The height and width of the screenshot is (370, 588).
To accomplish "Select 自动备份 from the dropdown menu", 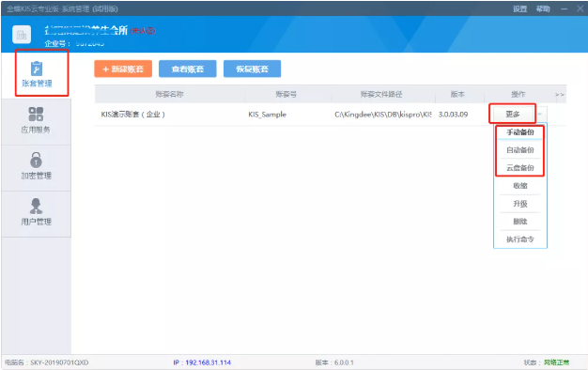I will [520, 150].
